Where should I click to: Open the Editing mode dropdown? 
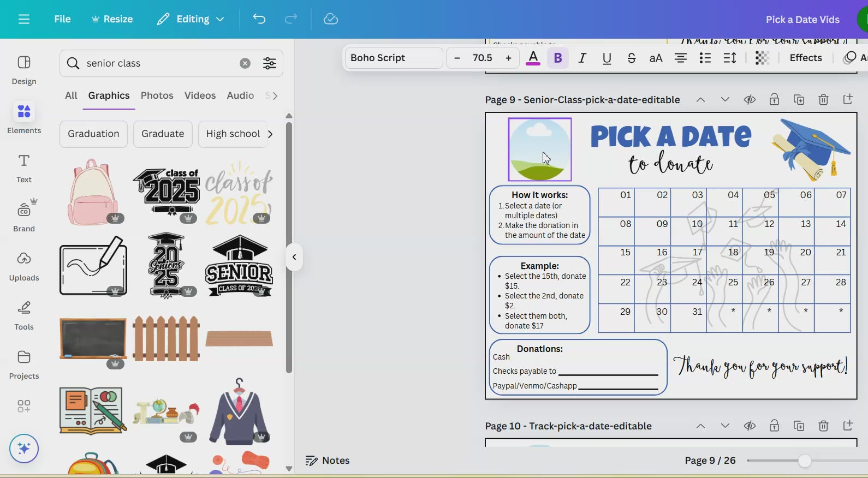[191, 19]
